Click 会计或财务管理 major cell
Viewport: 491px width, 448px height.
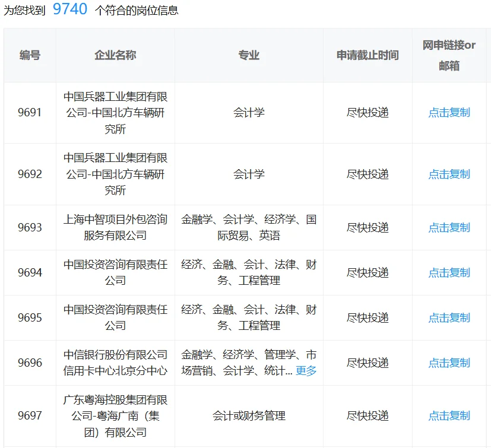(249, 416)
